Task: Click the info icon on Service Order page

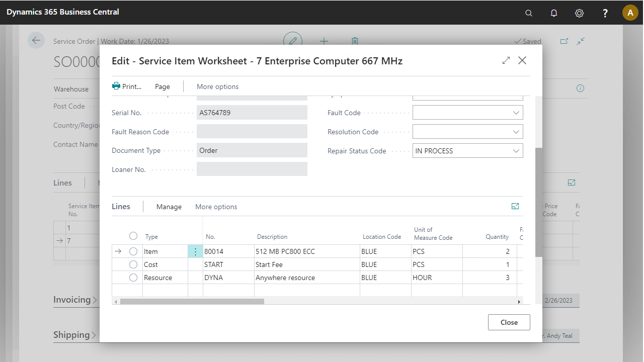Action: 580,88
